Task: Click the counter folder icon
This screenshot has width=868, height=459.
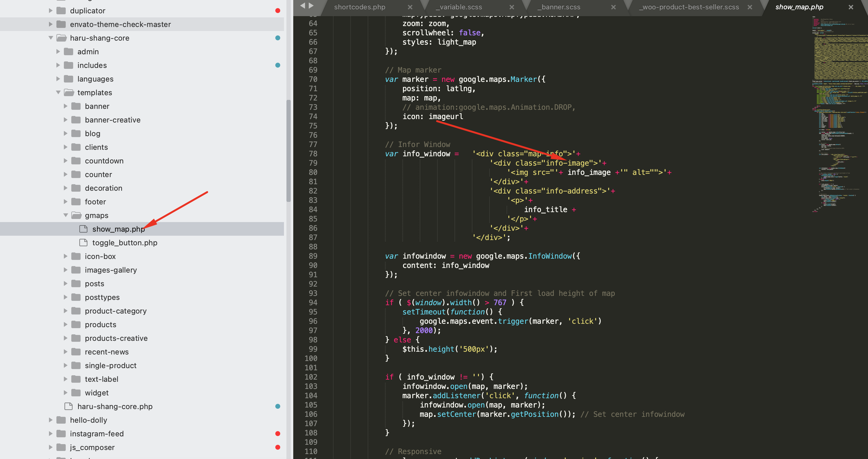Action: pos(76,174)
